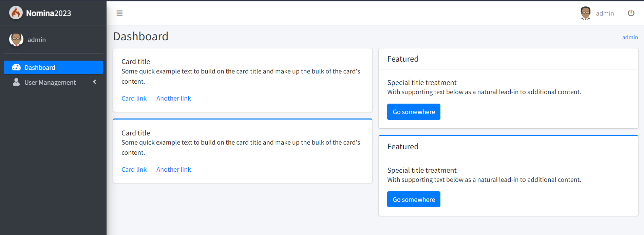
Task: Click admin avatar in sidebar panel
Action: pos(16,40)
